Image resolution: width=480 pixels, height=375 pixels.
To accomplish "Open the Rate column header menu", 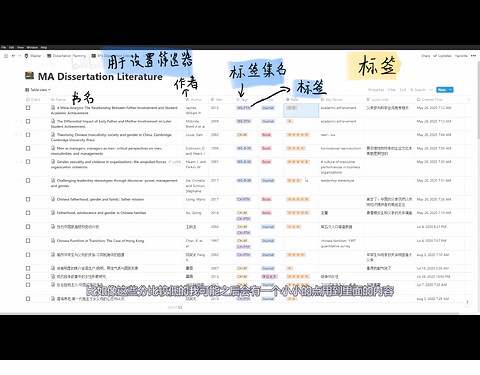I will click(x=292, y=99).
